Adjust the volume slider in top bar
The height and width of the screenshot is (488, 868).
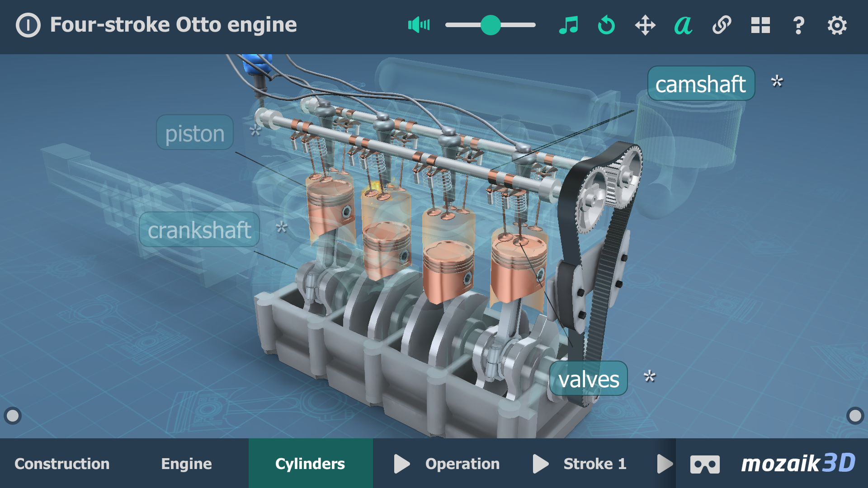tap(491, 25)
